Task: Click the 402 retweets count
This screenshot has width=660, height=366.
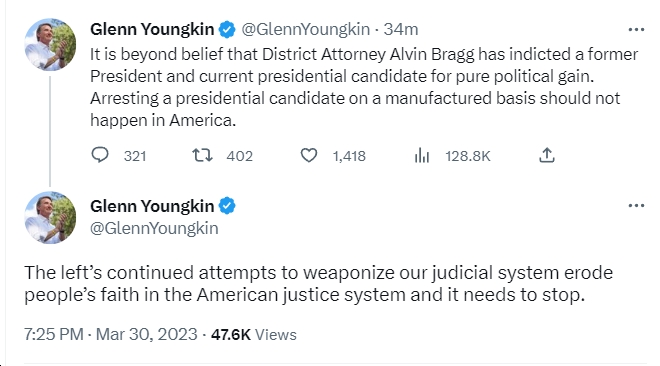Action: [x=240, y=156]
